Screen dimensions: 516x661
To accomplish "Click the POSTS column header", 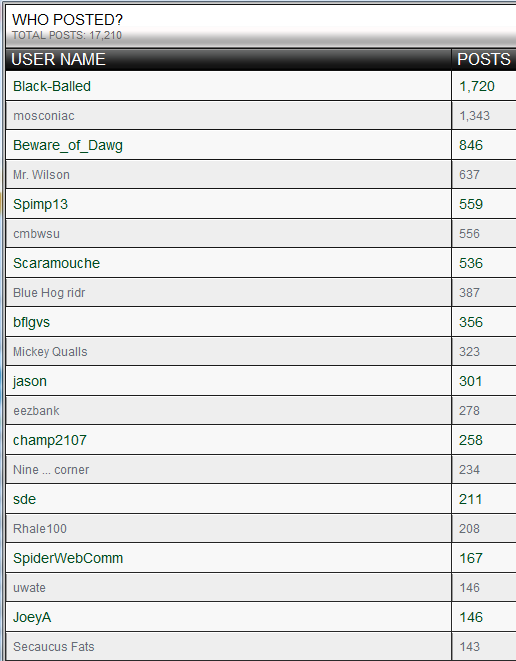I will coord(484,59).
